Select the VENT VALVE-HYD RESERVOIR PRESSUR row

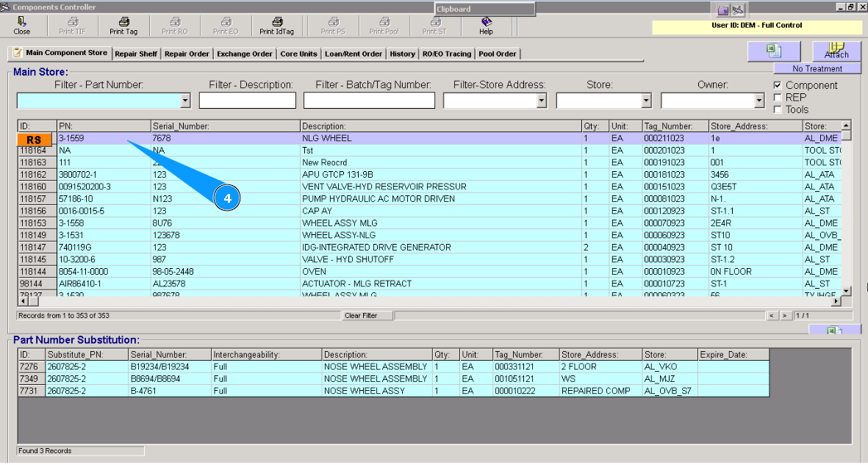429,187
